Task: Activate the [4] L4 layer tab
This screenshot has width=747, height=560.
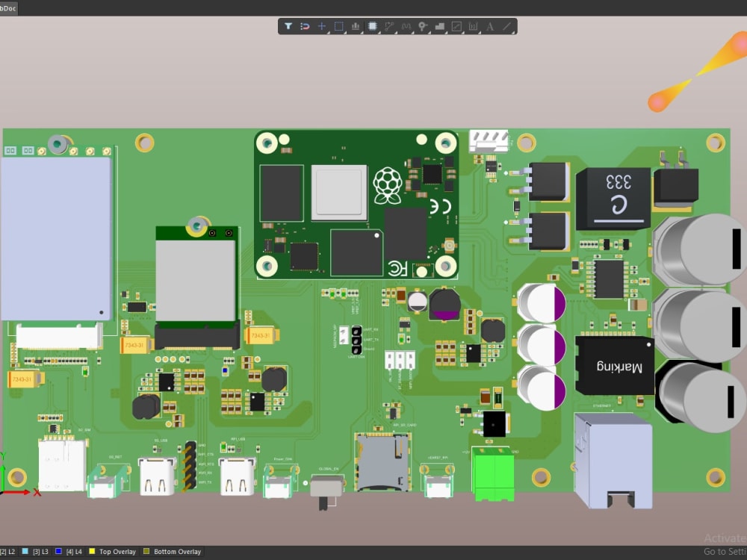Action: pos(69,552)
